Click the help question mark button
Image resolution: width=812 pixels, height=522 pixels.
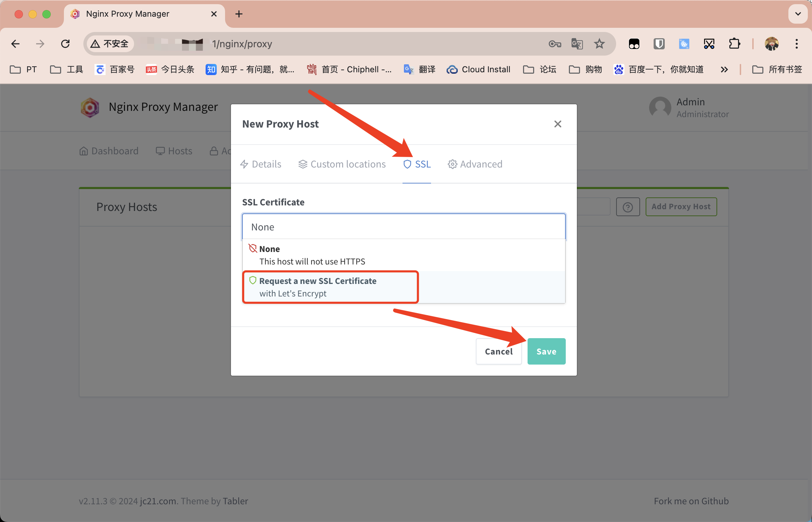coord(628,207)
